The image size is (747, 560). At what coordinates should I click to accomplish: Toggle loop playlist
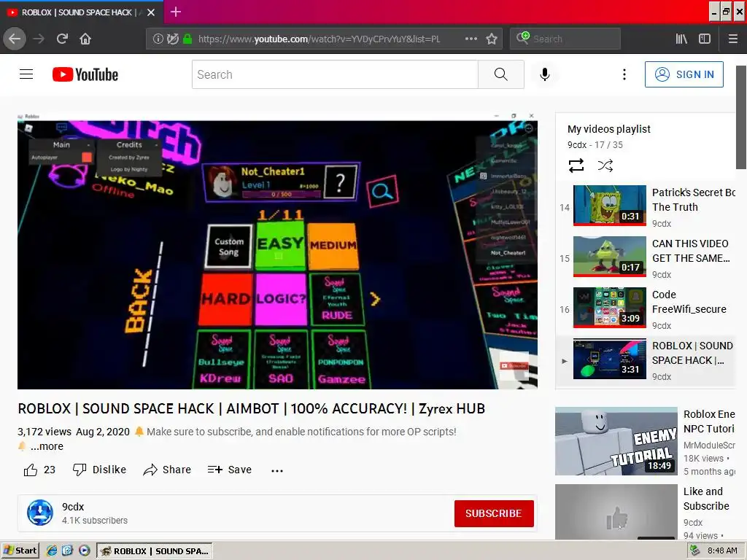576,166
